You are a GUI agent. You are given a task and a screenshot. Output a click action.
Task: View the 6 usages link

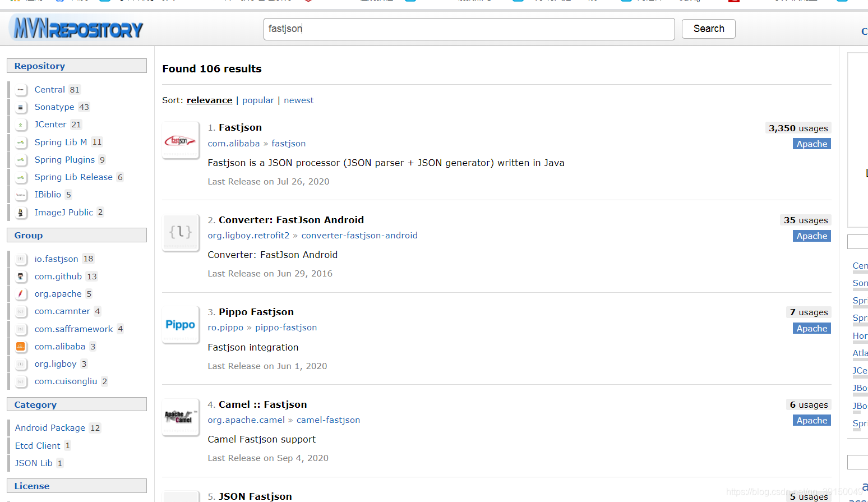coord(809,405)
